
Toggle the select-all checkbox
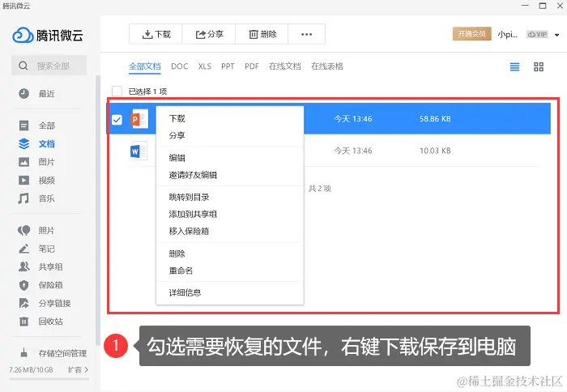click(x=117, y=92)
